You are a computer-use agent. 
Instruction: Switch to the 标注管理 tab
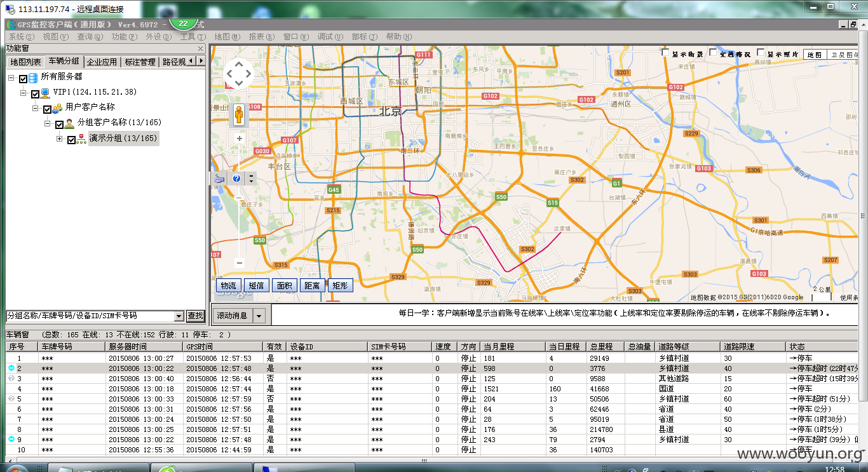[140, 62]
